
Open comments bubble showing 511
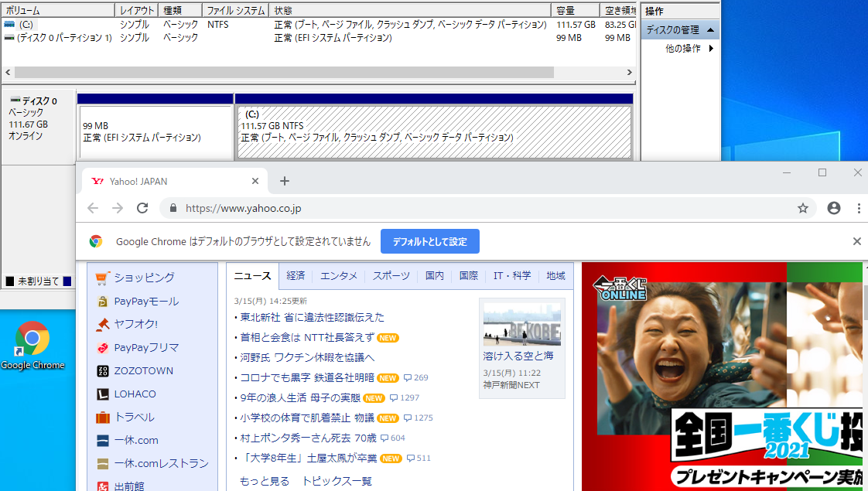click(419, 458)
